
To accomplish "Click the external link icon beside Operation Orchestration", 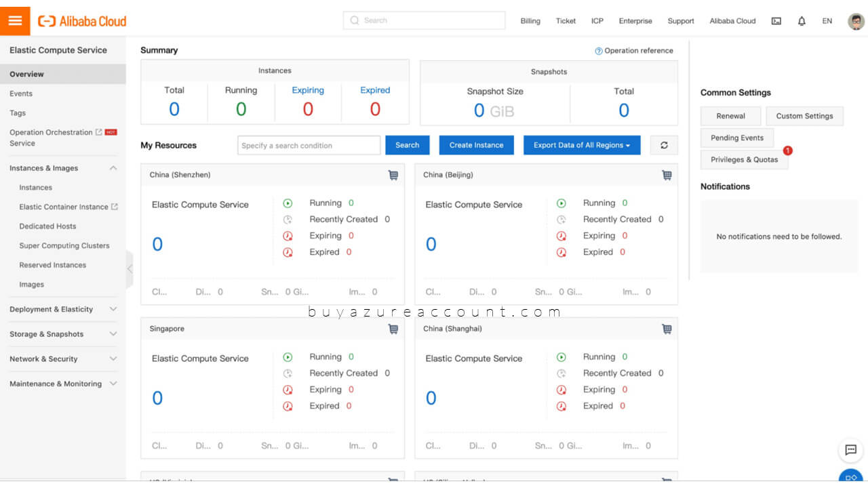I will click(99, 132).
